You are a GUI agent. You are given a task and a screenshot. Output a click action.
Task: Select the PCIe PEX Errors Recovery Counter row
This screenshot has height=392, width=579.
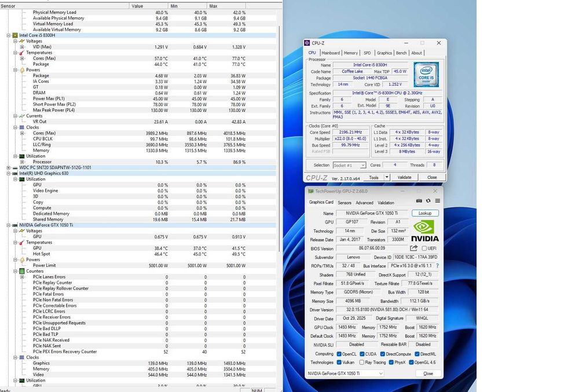(x=138, y=352)
